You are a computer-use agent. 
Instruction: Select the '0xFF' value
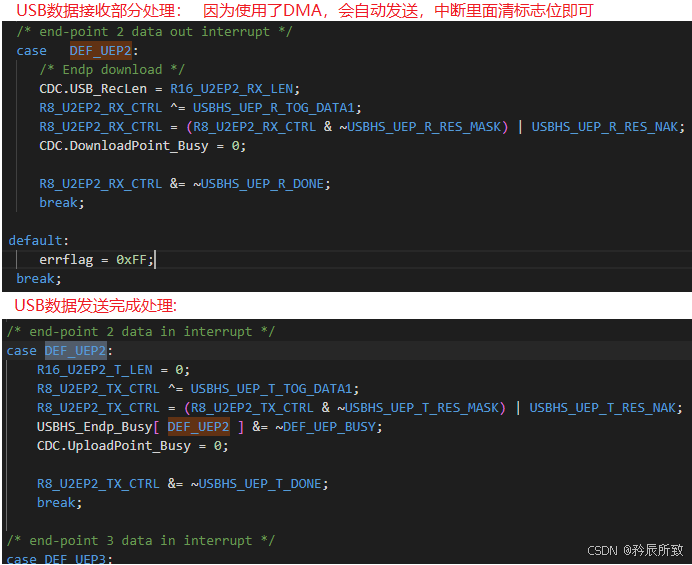click(x=131, y=260)
